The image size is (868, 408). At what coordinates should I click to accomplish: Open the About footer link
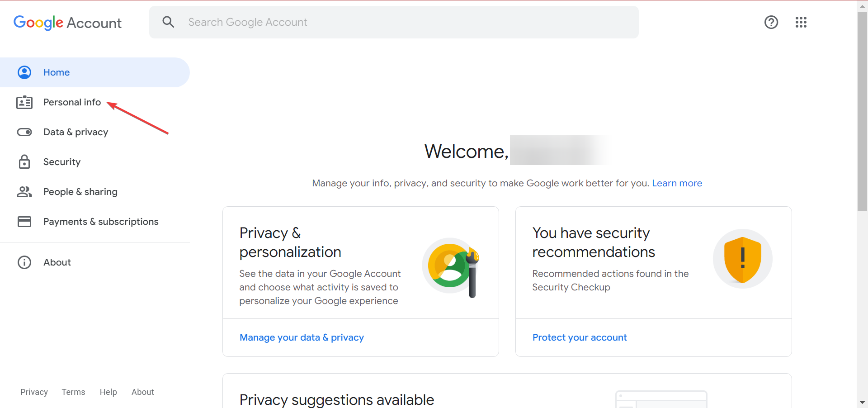(143, 392)
